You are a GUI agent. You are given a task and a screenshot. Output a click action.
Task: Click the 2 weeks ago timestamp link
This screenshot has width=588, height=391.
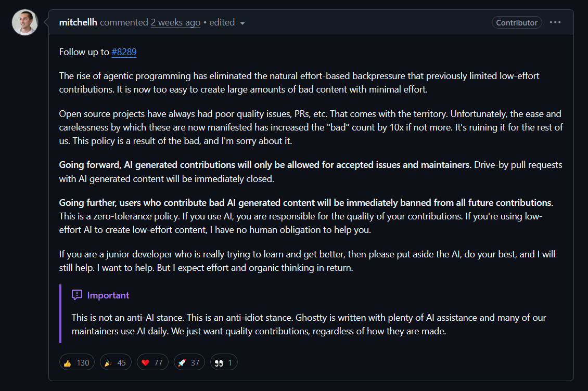coord(175,22)
